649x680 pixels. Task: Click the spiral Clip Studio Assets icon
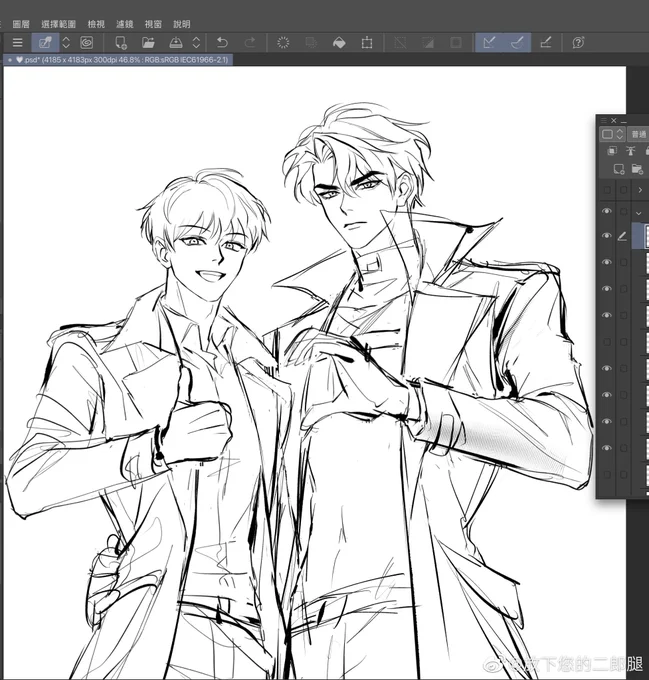(x=87, y=42)
